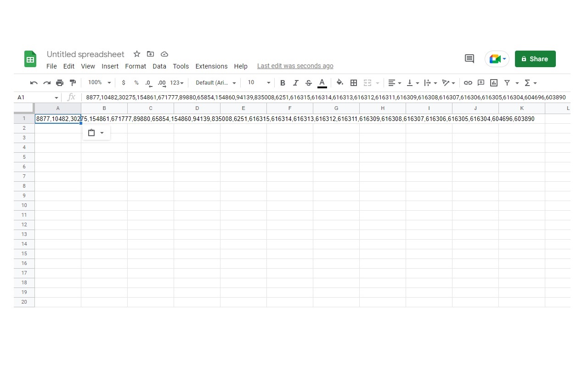This screenshot has width=588, height=368.
Task: Click the Undo arrow in the toolbar
Action: 34,83
